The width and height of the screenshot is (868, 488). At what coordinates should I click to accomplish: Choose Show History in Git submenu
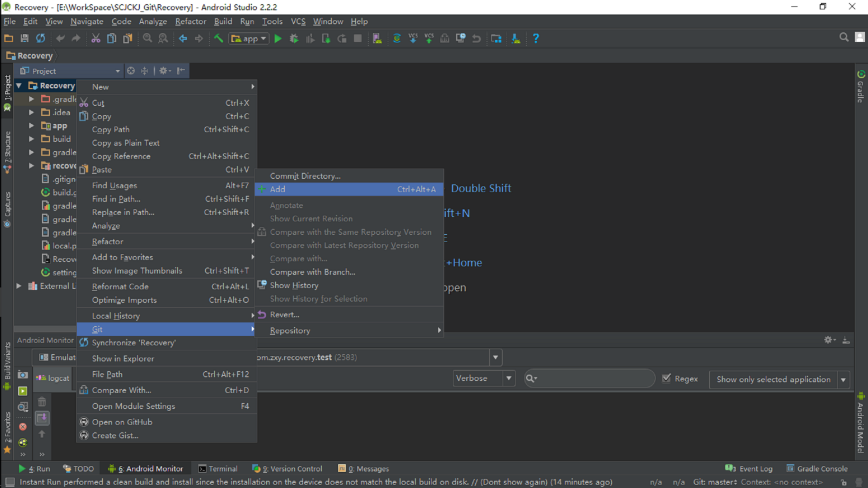point(349,285)
